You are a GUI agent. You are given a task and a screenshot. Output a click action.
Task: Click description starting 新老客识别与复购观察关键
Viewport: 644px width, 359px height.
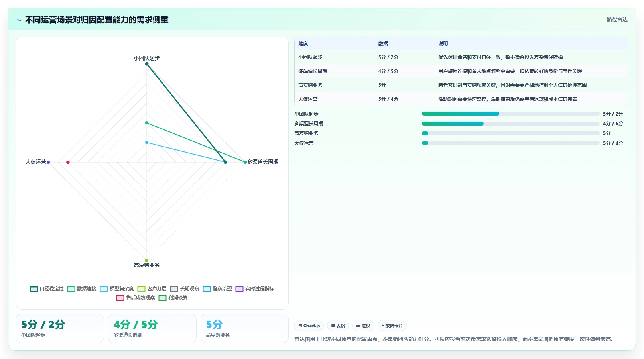click(512, 85)
